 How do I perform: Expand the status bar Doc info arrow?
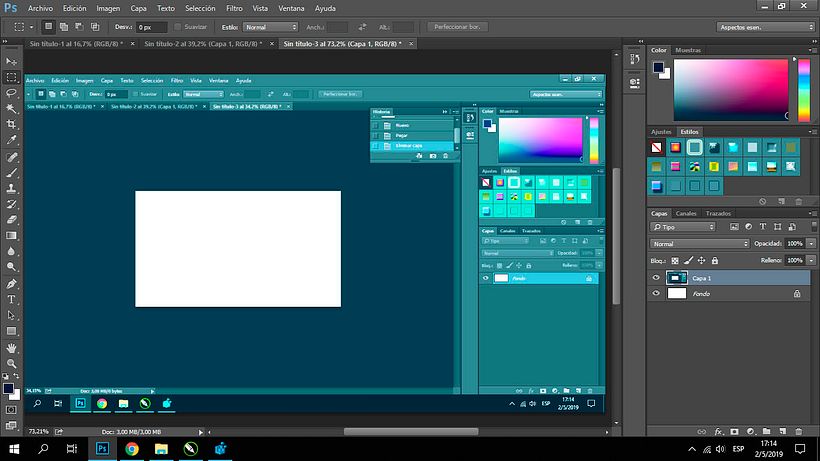click(x=201, y=432)
